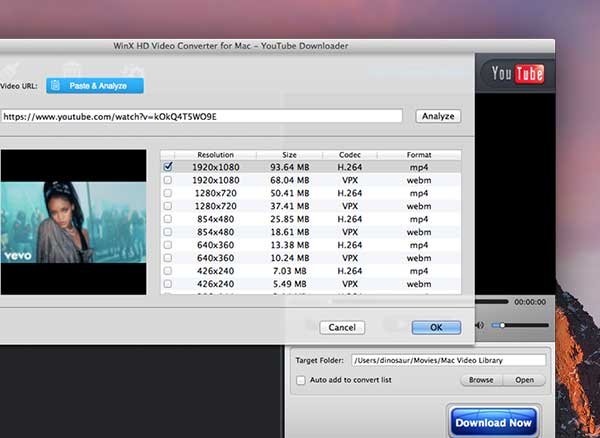Check the 426x240 VPX webm checkbox
Image resolution: width=600 pixels, height=438 pixels.
click(x=168, y=284)
